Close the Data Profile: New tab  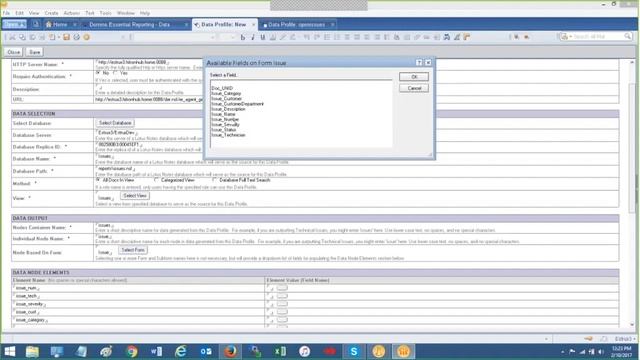(x=253, y=25)
